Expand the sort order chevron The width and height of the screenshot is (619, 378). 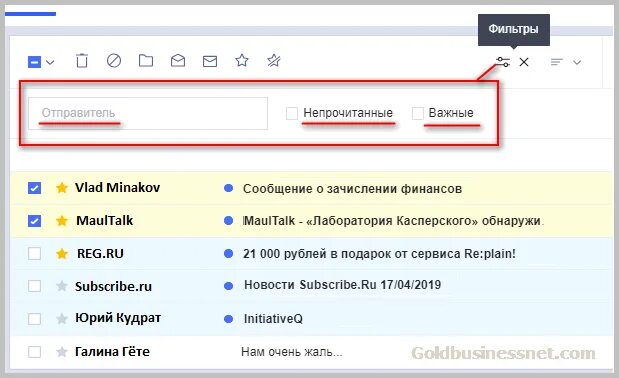[x=577, y=62]
